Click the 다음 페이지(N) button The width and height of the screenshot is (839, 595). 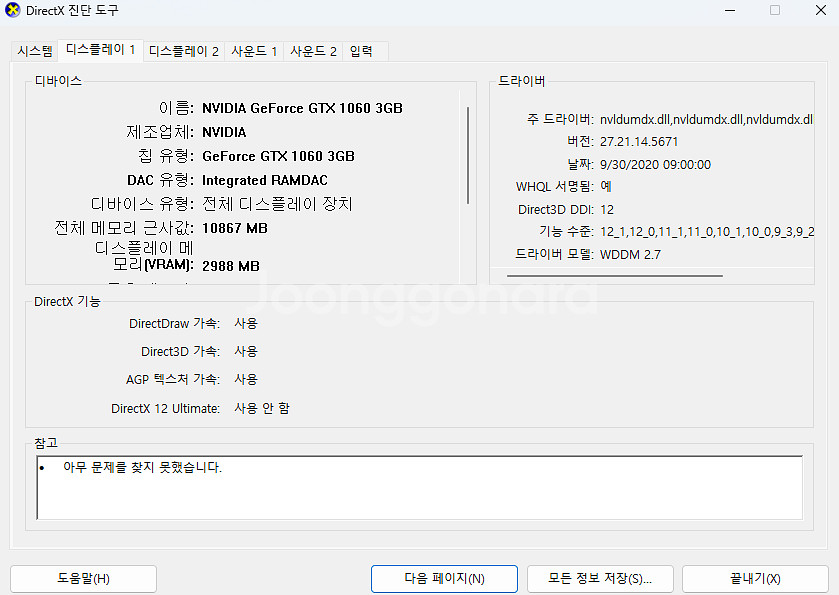444,578
